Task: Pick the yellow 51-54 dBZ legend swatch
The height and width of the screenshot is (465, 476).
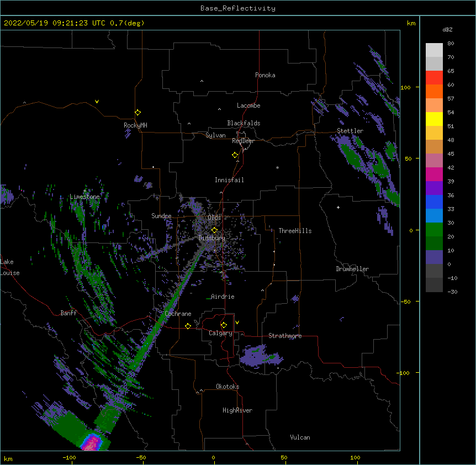Action: [x=434, y=119]
